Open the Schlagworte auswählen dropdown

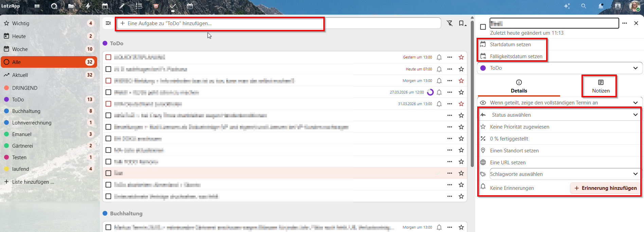564,174
